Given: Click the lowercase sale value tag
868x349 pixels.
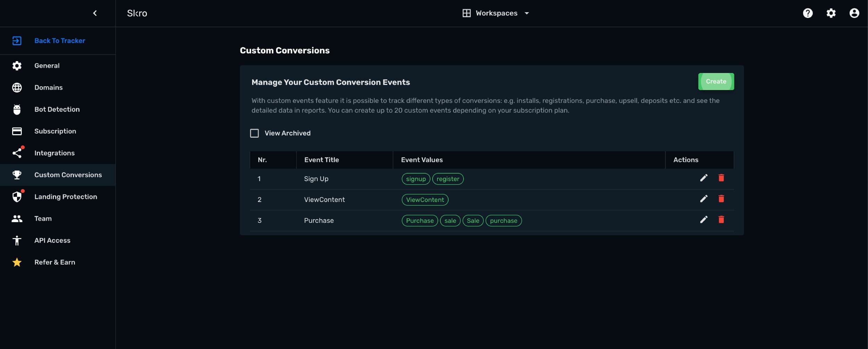Looking at the screenshot, I should tap(450, 221).
